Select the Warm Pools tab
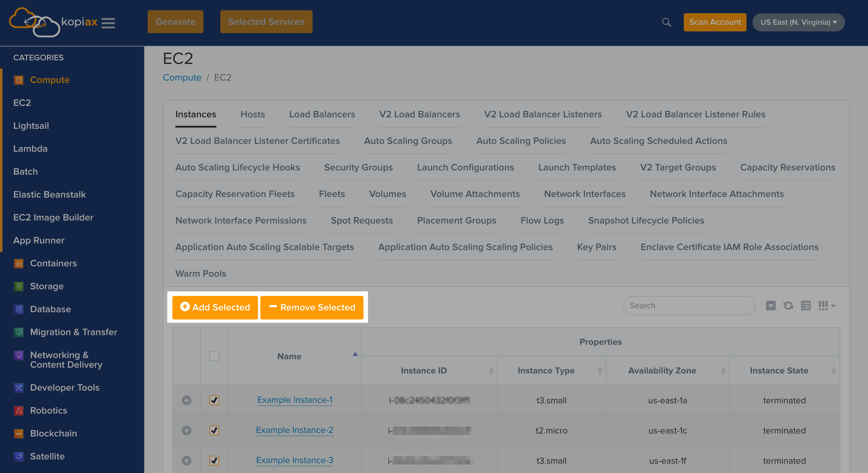 click(200, 274)
